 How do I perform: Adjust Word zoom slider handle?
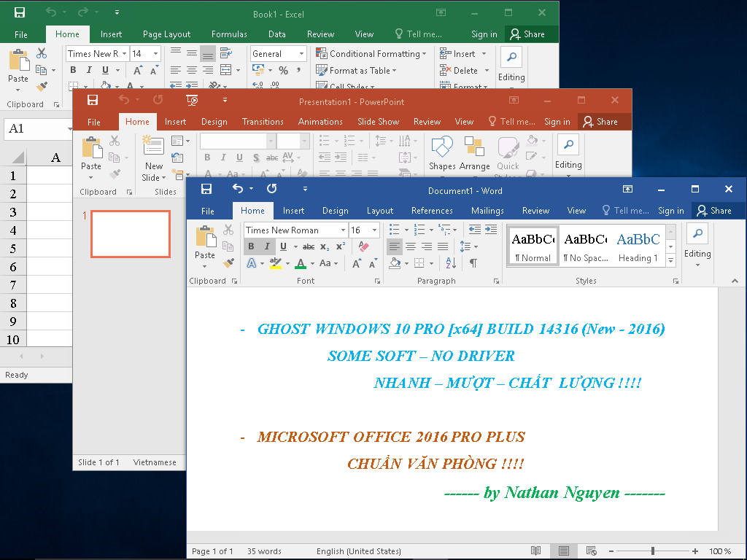point(653,551)
